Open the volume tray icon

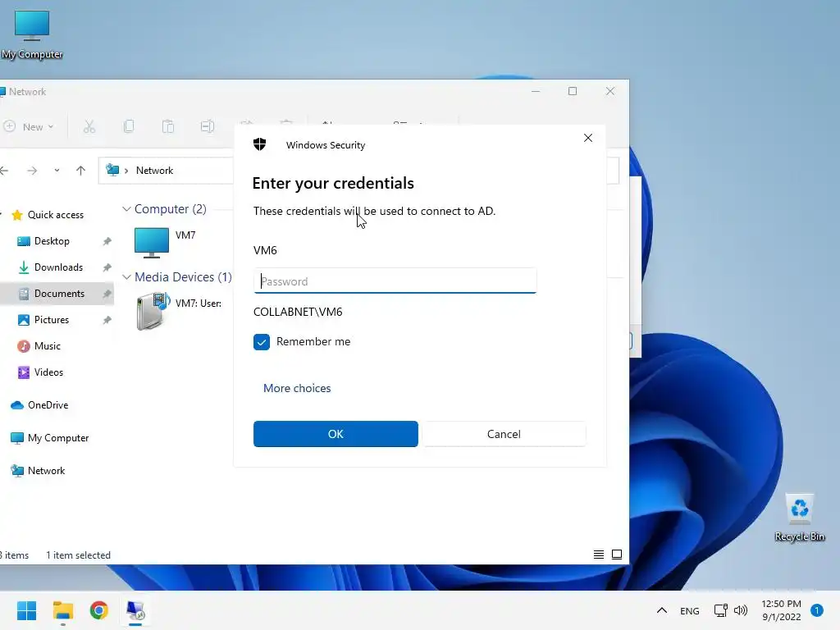741,610
